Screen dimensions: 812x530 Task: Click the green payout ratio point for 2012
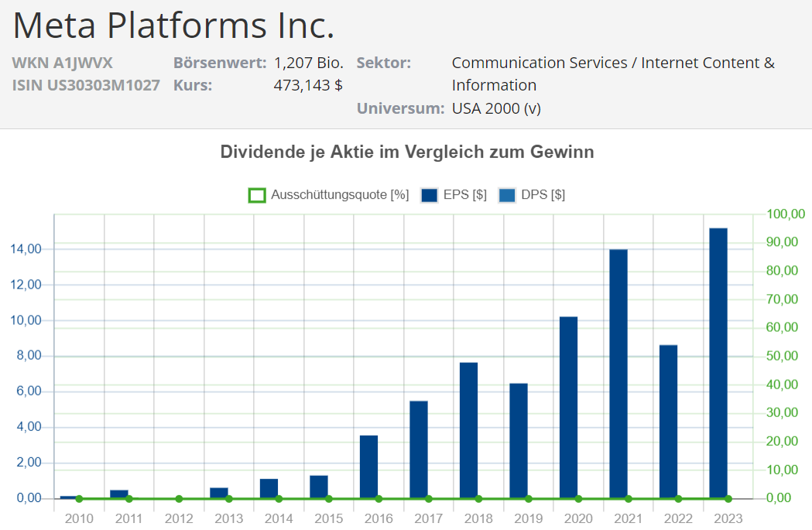(x=179, y=499)
